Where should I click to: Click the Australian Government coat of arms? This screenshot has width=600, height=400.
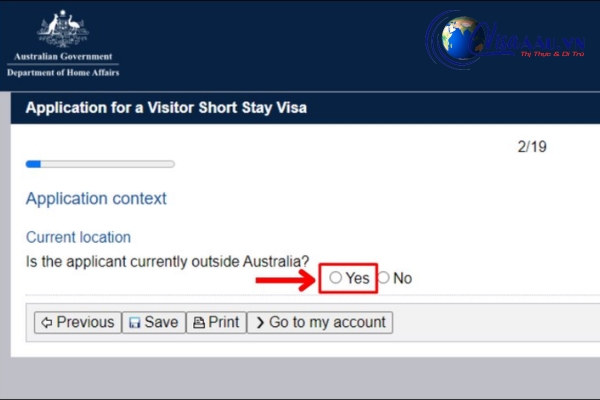click(63, 29)
